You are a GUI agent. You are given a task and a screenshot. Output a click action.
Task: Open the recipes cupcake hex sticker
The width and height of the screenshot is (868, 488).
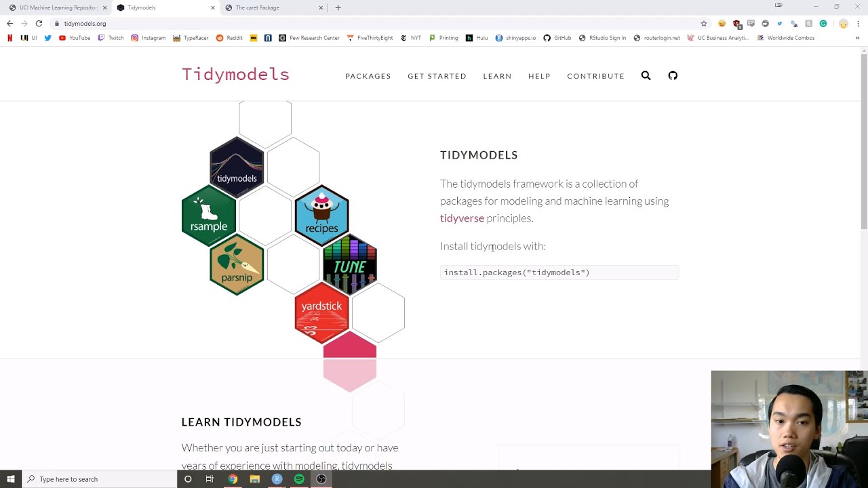pyautogui.click(x=321, y=216)
